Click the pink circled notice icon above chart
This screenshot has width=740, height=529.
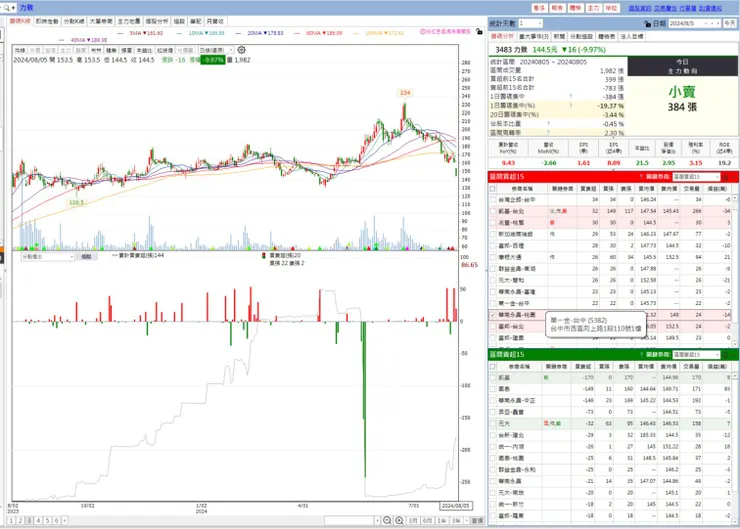[x=423, y=31]
